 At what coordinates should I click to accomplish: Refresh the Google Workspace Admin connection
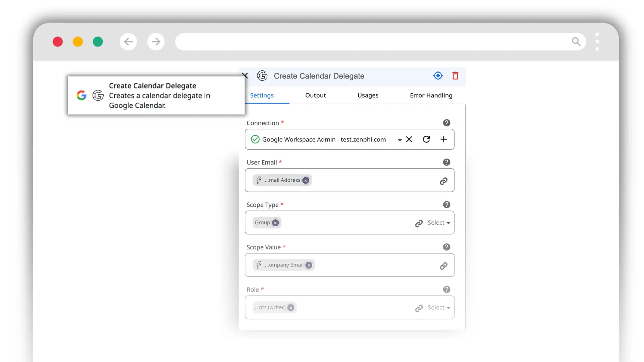pos(426,139)
